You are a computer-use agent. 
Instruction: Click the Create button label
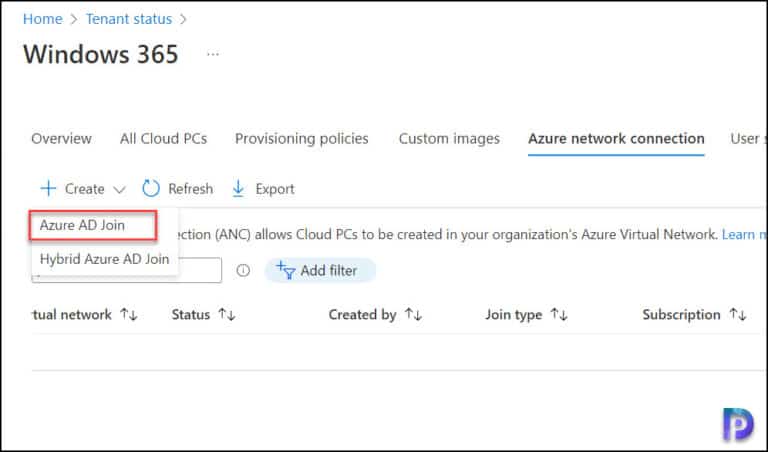tap(84, 189)
